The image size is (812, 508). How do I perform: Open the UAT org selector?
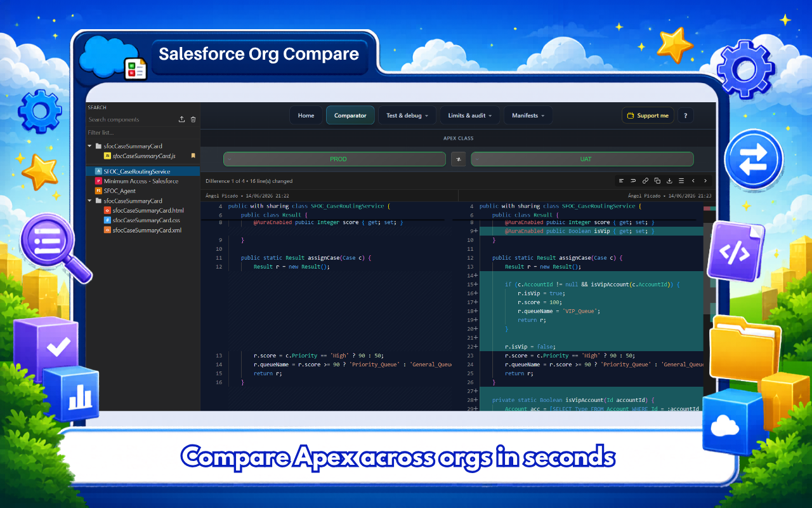click(x=582, y=159)
